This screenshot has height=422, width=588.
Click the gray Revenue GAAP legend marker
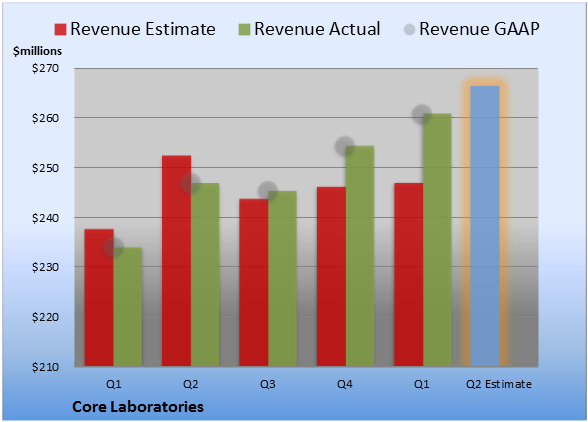(x=409, y=30)
